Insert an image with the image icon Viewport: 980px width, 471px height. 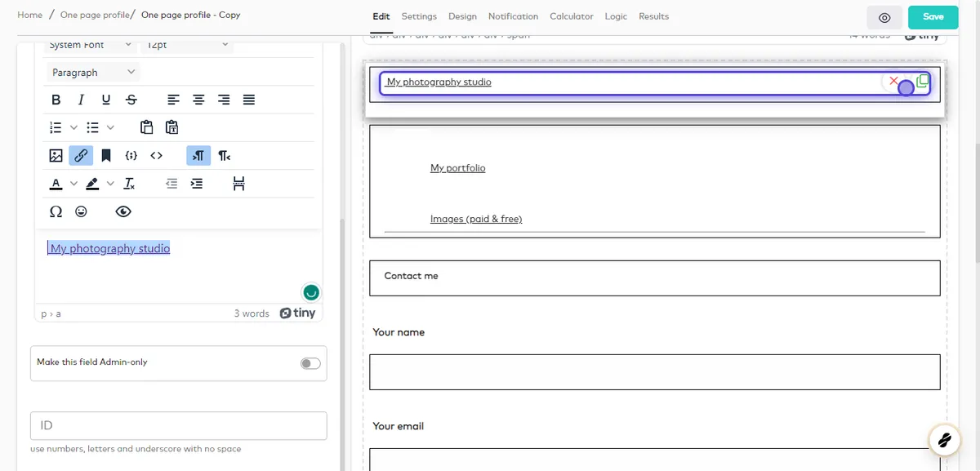click(x=56, y=155)
